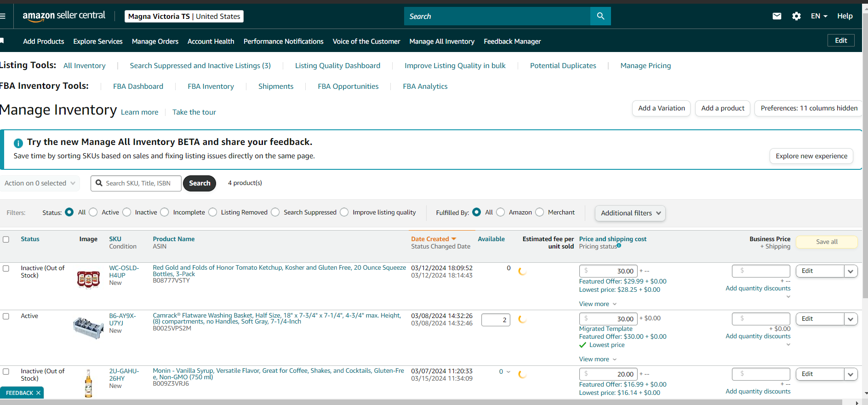The height and width of the screenshot is (405, 868).
Task: Open Manage Orders in the navigation bar
Action: tap(155, 41)
